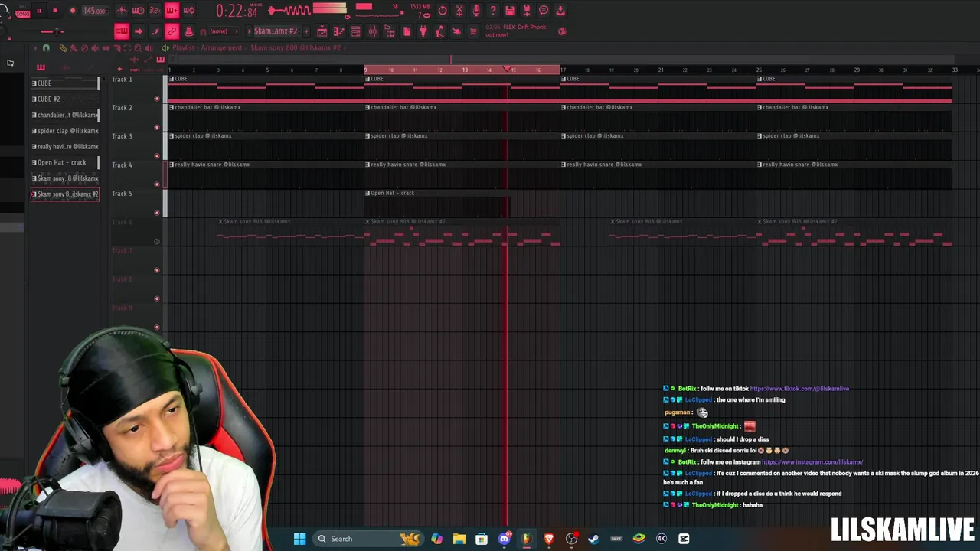Screen dimensions: 980x551
Task: Click the Track 2 header label
Action: (122, 108)
